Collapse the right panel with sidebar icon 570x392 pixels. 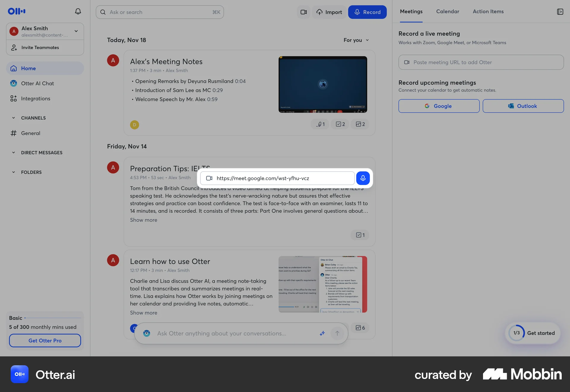point(560,12)
